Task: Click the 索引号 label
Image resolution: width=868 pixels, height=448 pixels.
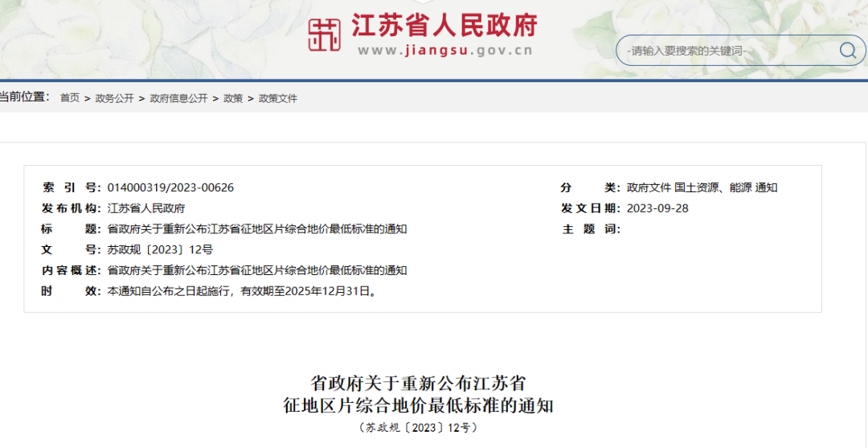Action: click(71, 187)
